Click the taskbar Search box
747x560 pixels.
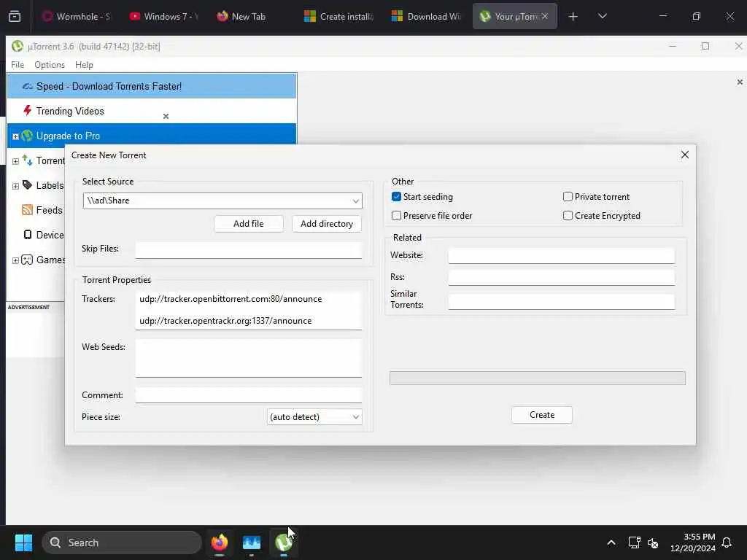pos(122,542)
